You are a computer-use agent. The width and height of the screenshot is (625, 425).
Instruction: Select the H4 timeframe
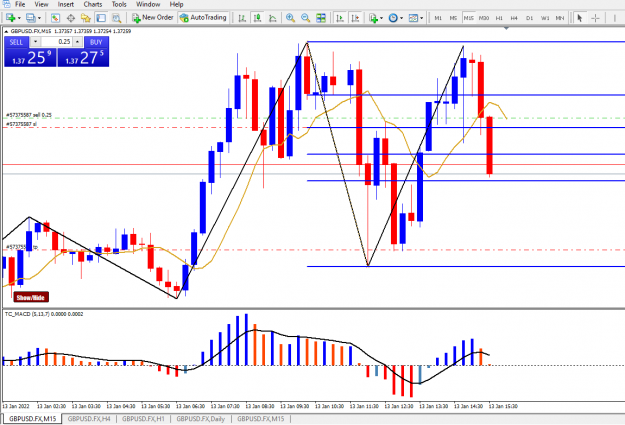(x=514, y=18)
